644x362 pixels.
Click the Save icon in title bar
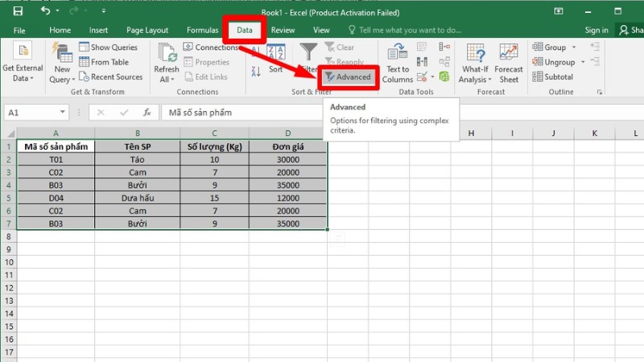click(18, 10)
